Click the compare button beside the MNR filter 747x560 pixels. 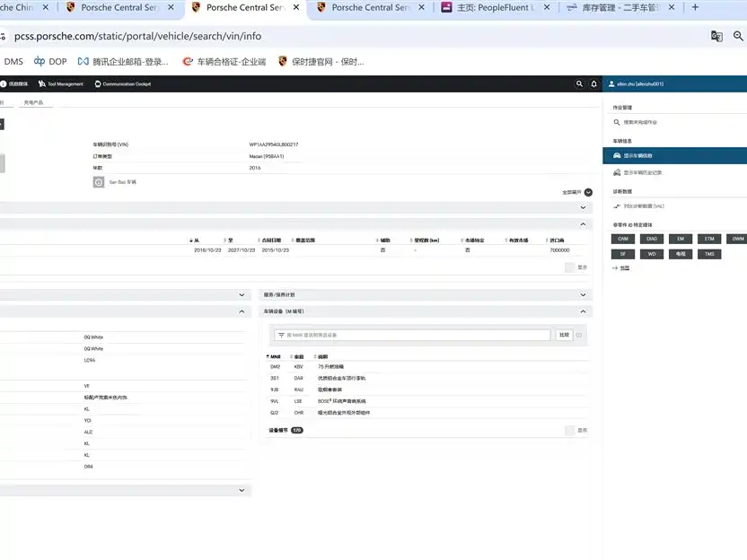point(564,336)
